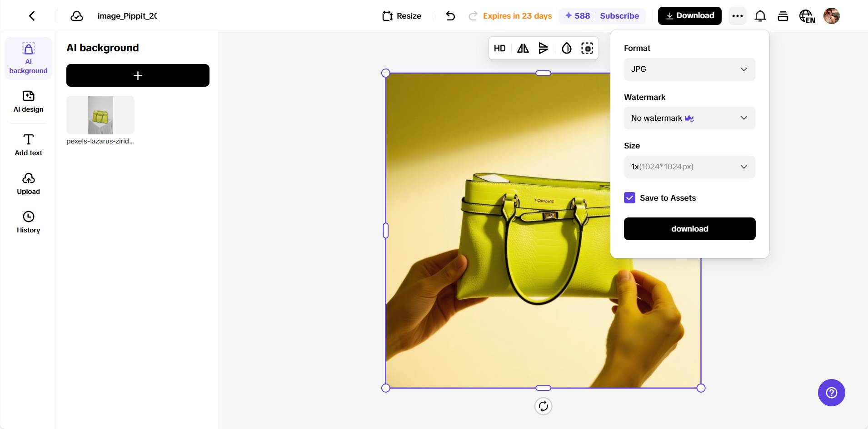Click the project name image_Pippit field
Screen dimensions: 868x429
coord(127,16)
